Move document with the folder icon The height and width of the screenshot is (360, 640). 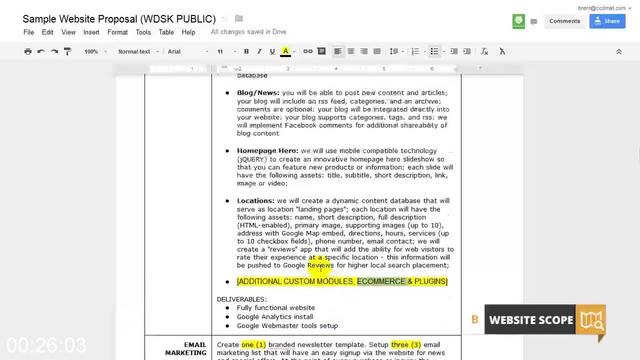coord(239,18)
